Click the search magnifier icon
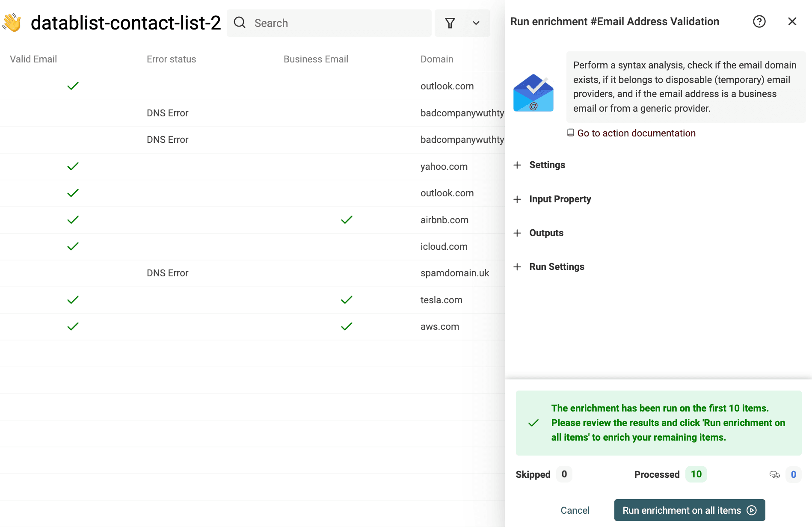The width and height of the screenshot is (812, 527). coord(240,23)
